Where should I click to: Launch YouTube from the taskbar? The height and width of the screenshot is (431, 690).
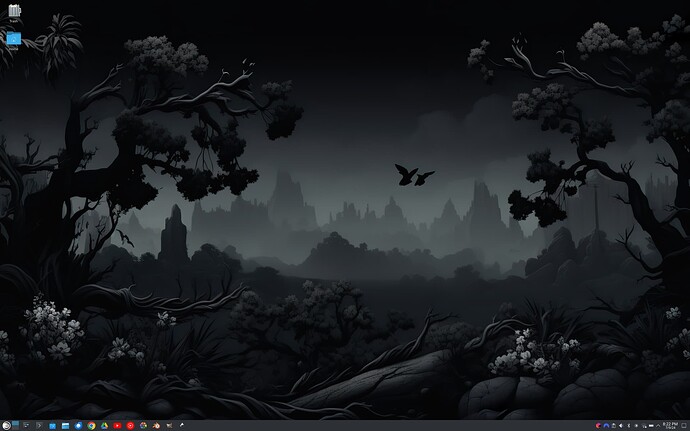tap(117, 425)
